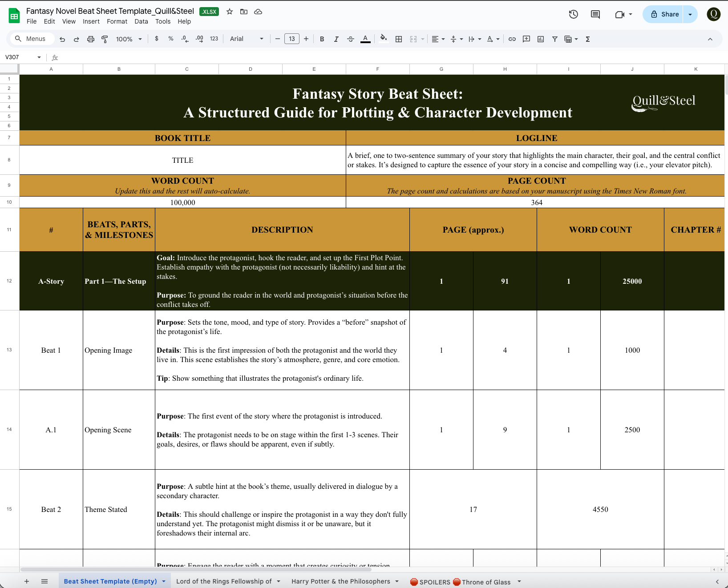Click the create filter icon
This screenshot has width=728, height=588.
[555, 39]
